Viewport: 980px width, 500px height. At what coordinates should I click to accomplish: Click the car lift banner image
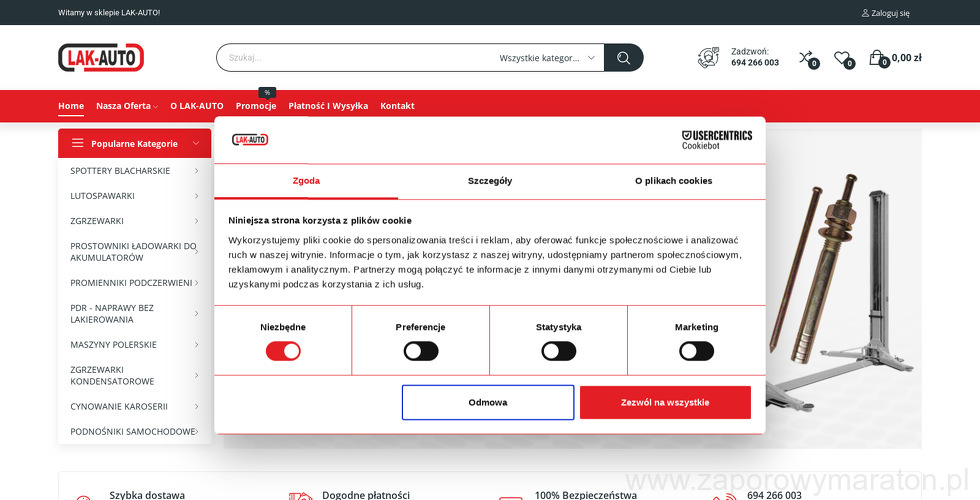click(x=844, y=288)
